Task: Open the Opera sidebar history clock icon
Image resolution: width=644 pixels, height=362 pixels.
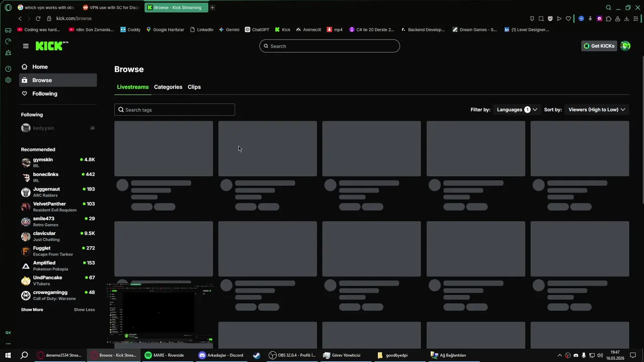Action: click(x=8, y=69)
